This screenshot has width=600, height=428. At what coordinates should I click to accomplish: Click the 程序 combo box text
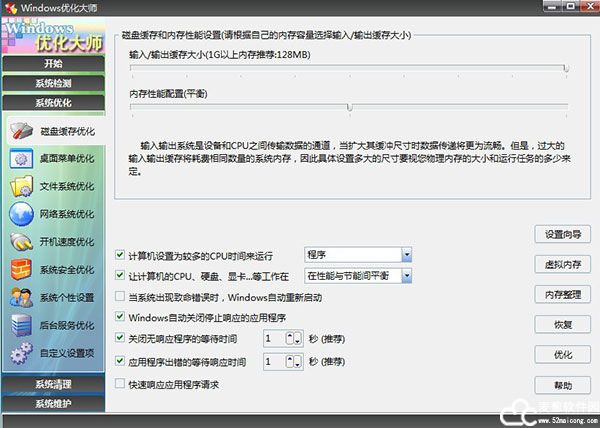[x=316, y=255]
